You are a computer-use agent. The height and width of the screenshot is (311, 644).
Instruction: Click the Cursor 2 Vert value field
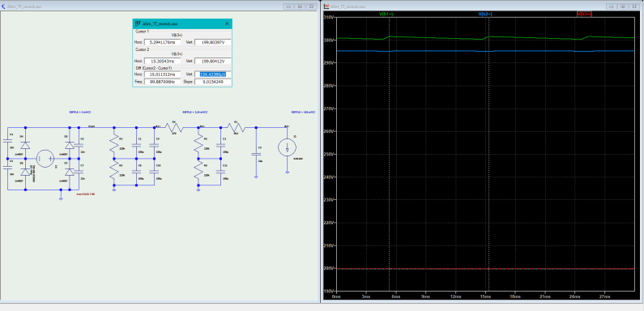pos(212,61)
